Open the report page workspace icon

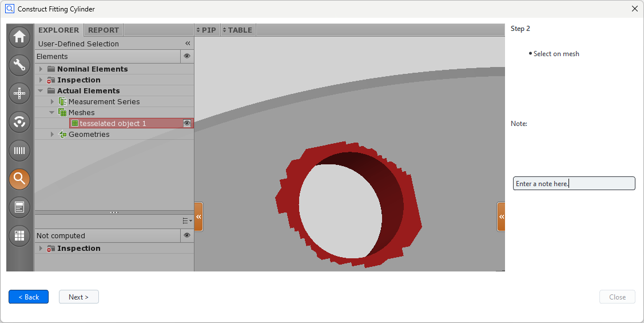(19, 207)
